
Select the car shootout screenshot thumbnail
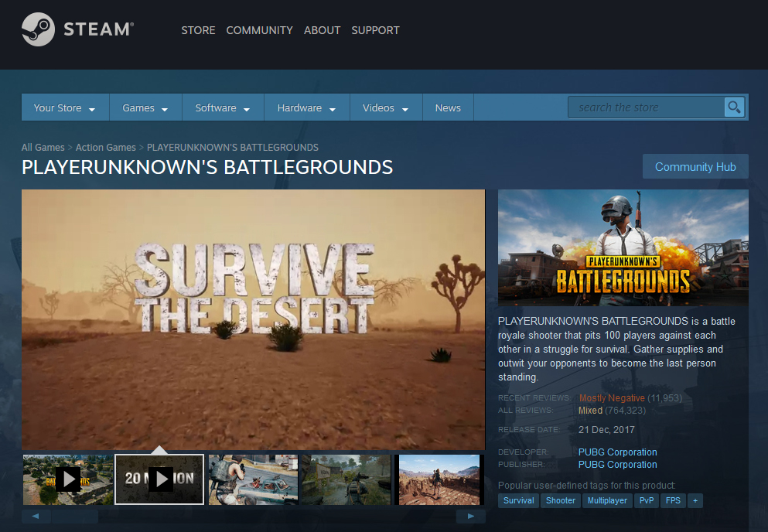click(253, 479)
